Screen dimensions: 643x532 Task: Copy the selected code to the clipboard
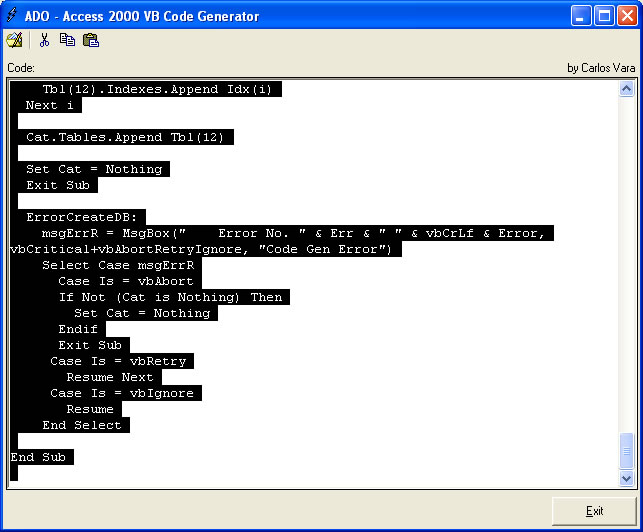[x=67, y=40]
